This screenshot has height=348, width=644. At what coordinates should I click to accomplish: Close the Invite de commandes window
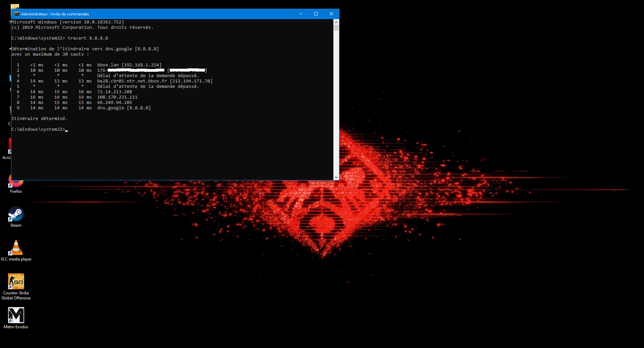(x=331, y=14)
